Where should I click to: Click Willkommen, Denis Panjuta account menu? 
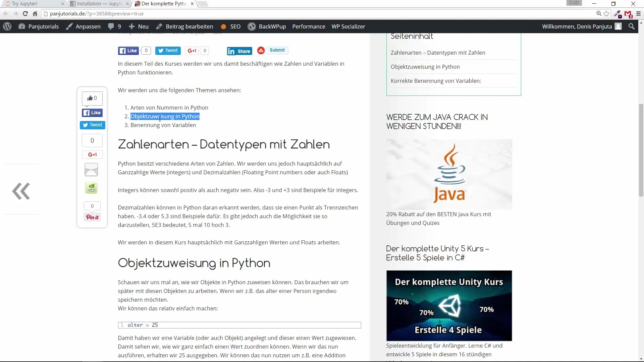582,26
